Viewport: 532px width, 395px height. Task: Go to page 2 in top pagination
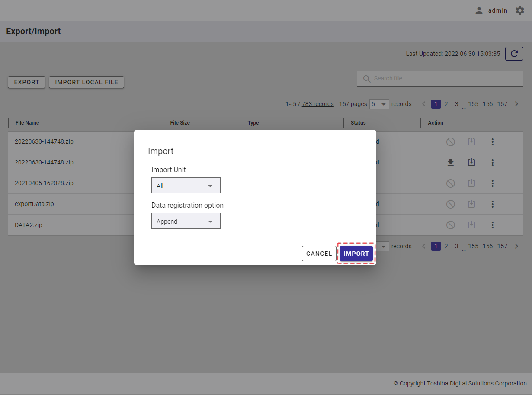click(x=446, y=104)
